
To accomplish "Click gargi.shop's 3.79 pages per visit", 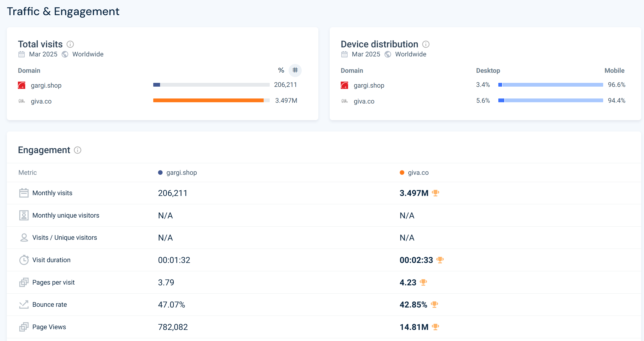I will click(166, 282).
